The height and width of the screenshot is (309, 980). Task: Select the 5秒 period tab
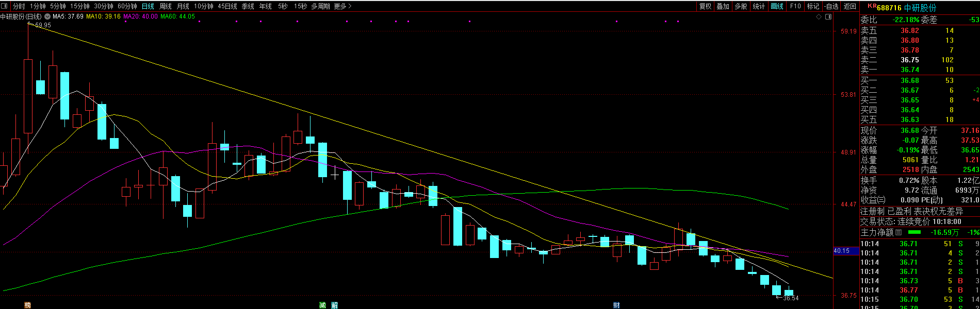point(283,6)
